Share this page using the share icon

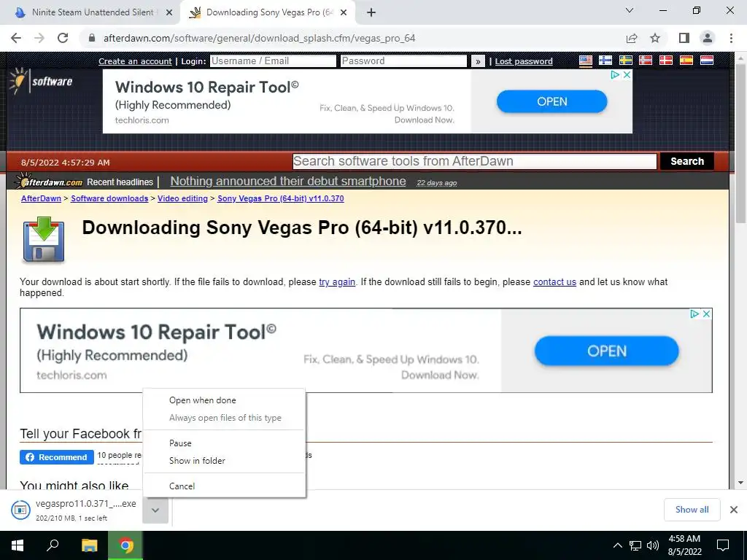(x=632, y=38)
